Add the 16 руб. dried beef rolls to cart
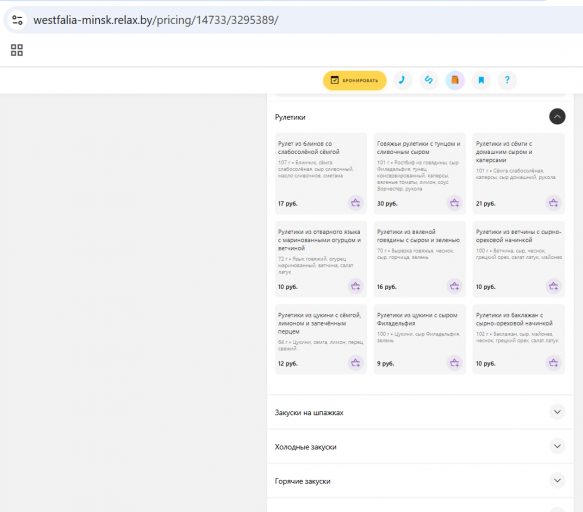This screenshot has height=512, width=583. 454,286
